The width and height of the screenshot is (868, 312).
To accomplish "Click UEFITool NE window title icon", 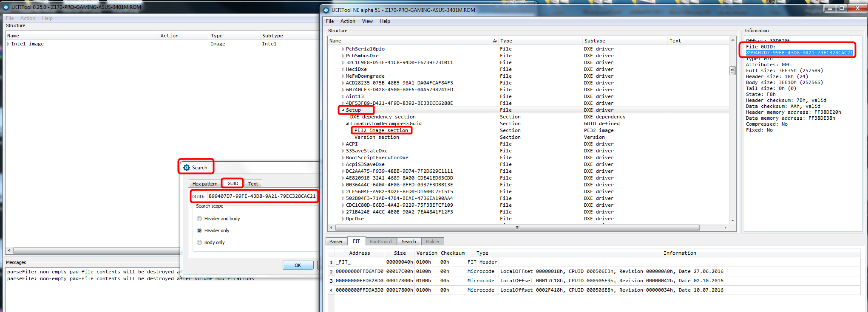I will coord(326,10).
